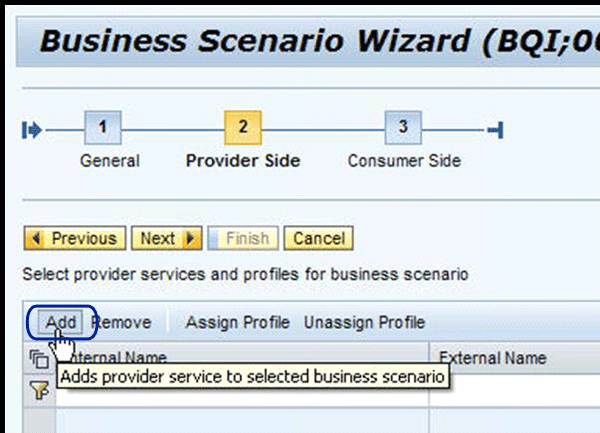Add a provider service
Screen dimensions: 600x433
coord(61,322)
